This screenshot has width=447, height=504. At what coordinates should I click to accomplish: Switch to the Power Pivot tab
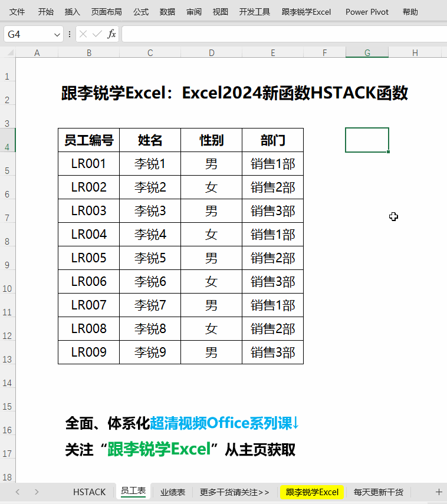[x=367, y=12]
